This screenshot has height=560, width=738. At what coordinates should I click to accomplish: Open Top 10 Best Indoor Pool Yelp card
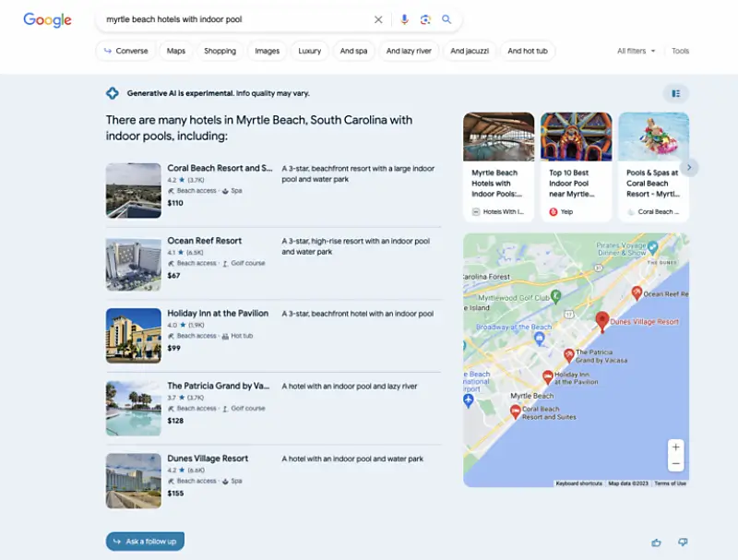[576, 167]
